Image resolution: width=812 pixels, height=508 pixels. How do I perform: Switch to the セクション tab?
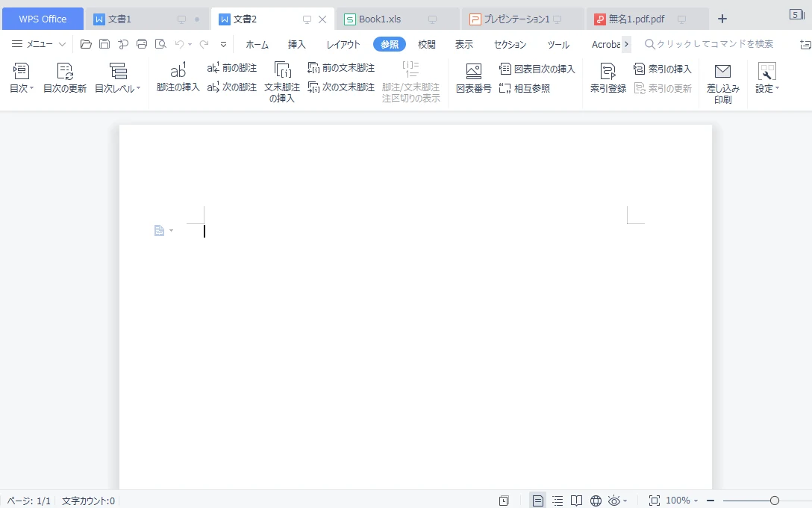coord(510,45)
